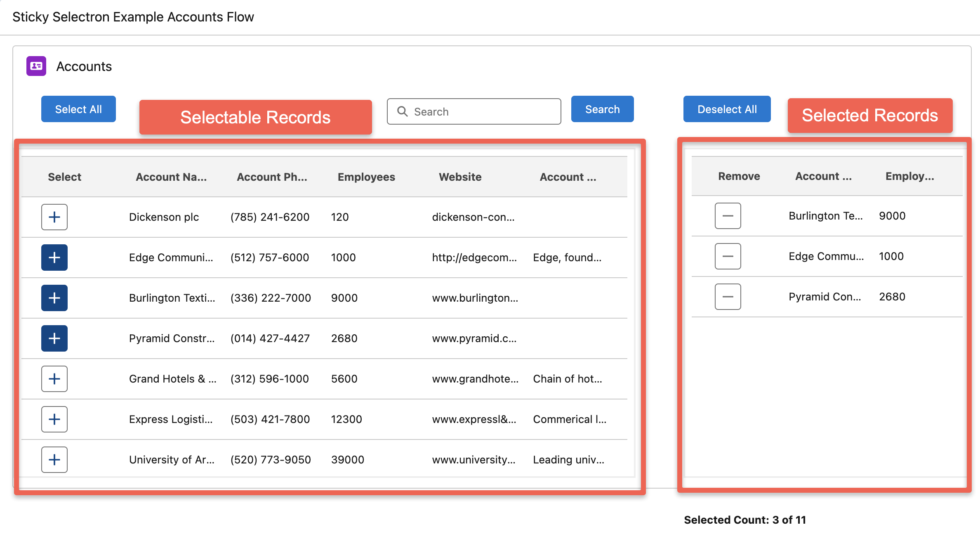Click the Express Logisti... account name
This screenshot has width=980, height=534.
pos(171,419)
